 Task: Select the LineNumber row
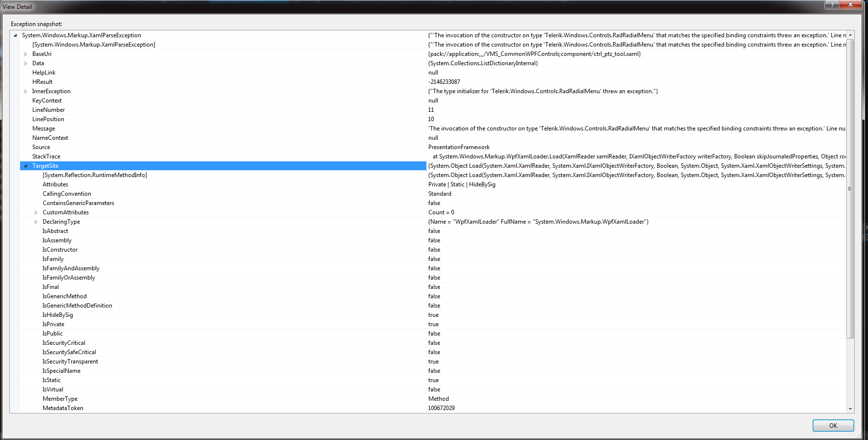433,110
